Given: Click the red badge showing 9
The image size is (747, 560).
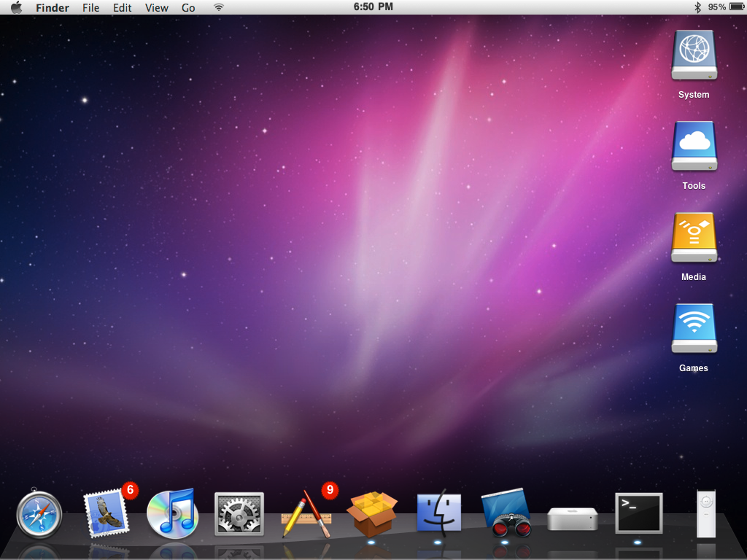Looking at the screenshot, I should coord(330,490).
